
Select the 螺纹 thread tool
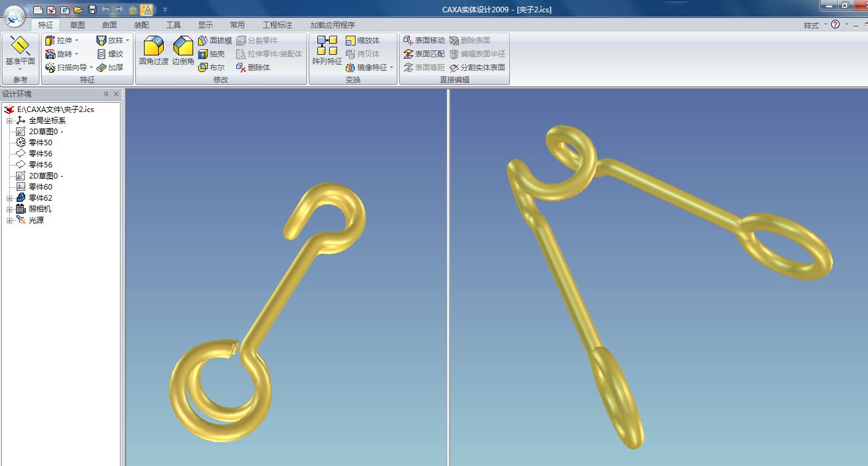tap(110, 54)
